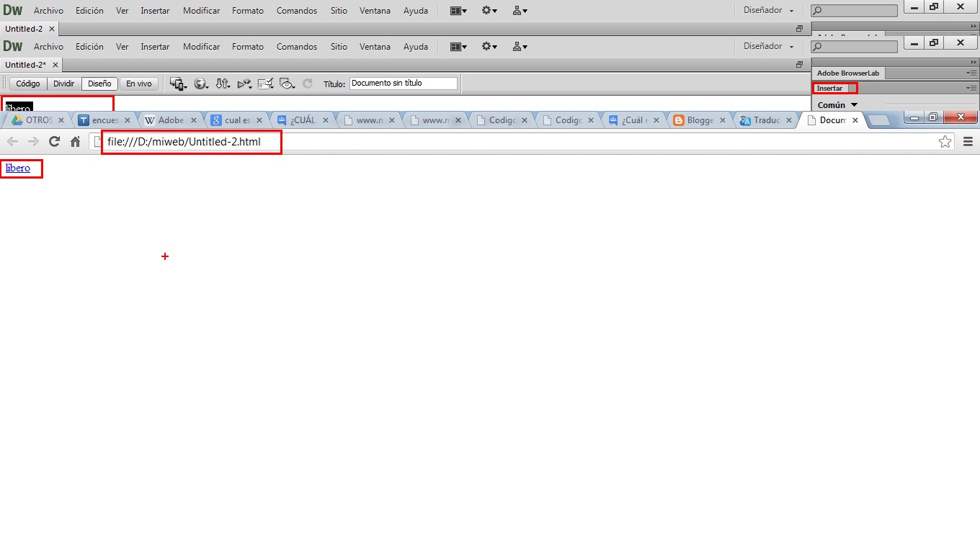Activate En vivo live view
This screenshot has width=980, height=553.
pyautogui.click(x=139, y=84)
